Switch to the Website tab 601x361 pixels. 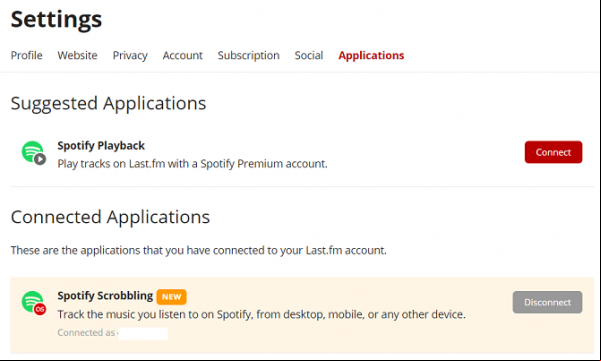coord(77,56)
